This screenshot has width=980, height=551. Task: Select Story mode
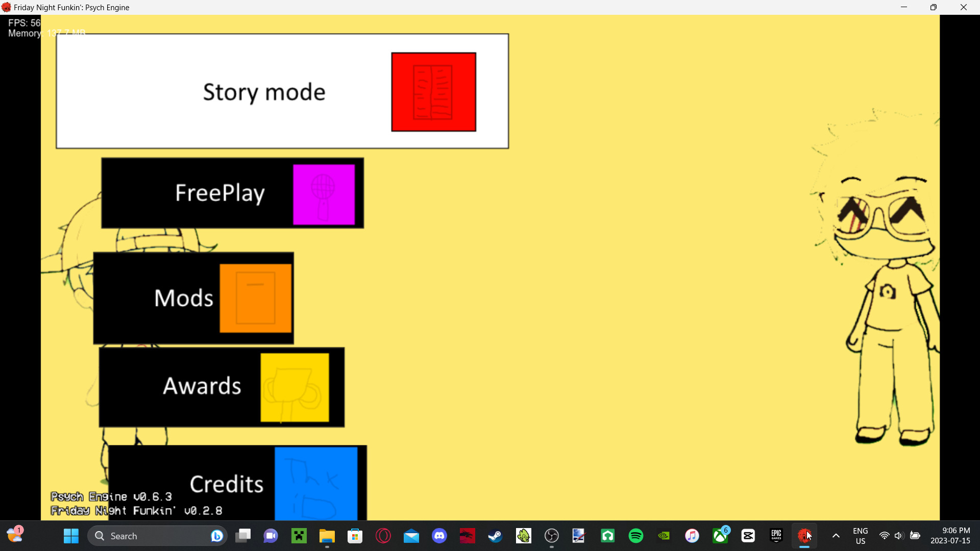pyautogui.click(x=281, y=91)
